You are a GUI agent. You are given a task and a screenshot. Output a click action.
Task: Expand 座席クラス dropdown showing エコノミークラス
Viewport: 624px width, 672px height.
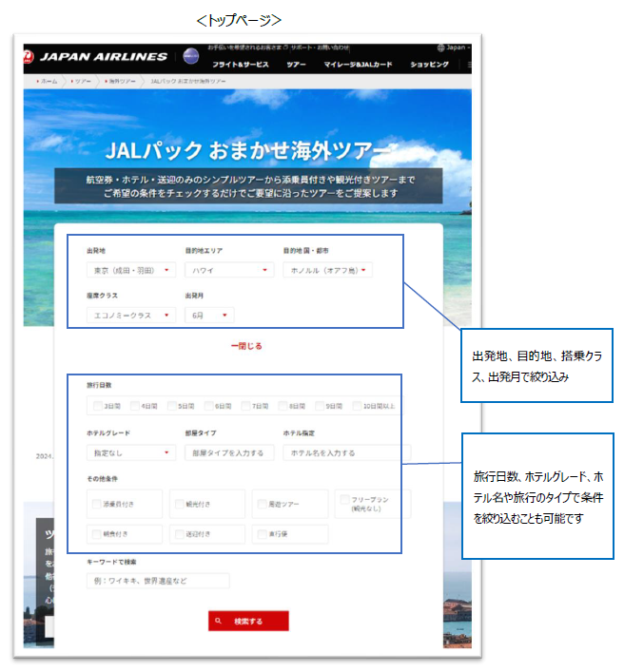[x=131, y=315]
